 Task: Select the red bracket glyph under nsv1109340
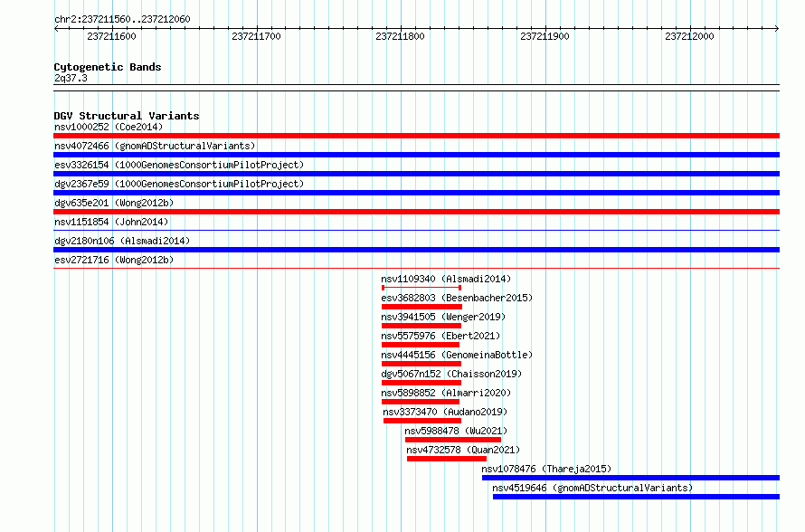pos(421,288)
